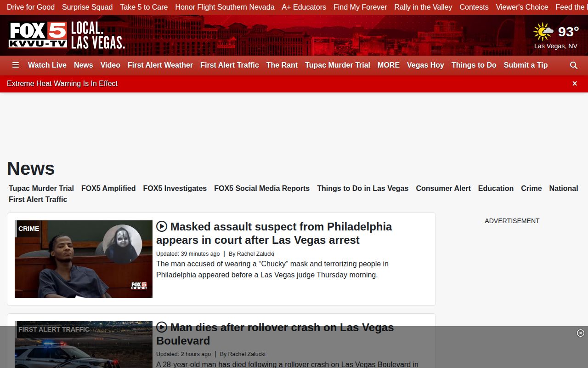Open Watch Live in navigation
Image resolution: width=588 pixels, height=368 pixels.
point(47,65)
